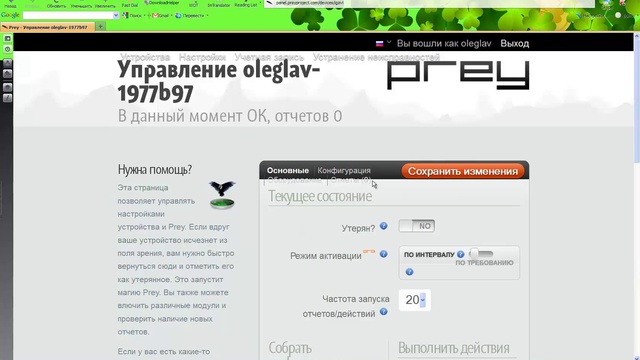
Task: Expand the Gmail dropdown arrow in Google toolbar
Action: [x=171, y=16]
